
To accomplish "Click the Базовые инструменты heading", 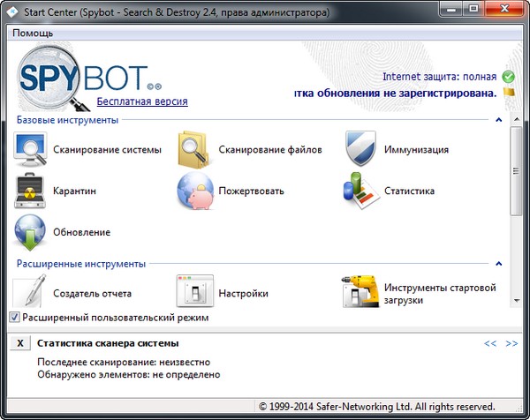I will pos(67,120).
